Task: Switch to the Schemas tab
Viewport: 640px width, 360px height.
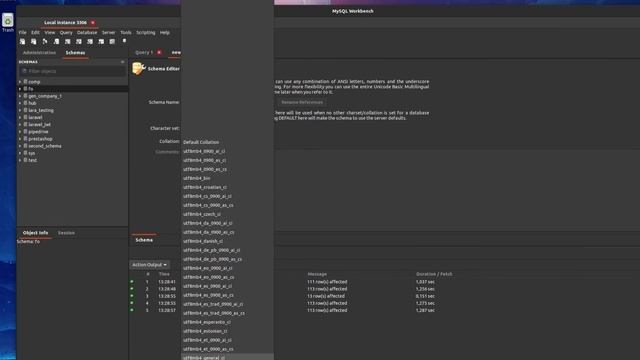Action: pos(76,53)
